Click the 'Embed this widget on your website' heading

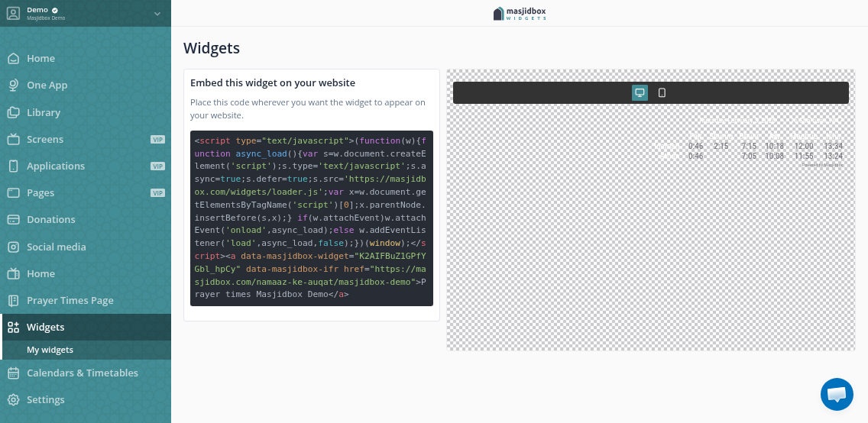click(x=273, y=83)
